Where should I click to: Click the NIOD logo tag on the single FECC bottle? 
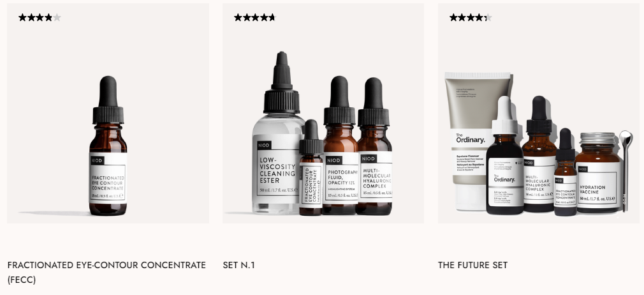coord(97,160)
